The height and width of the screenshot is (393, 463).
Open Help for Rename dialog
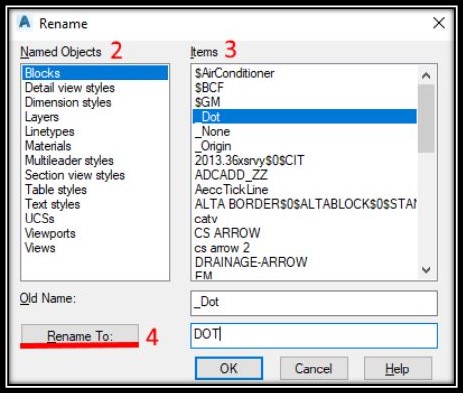point(397,368)
